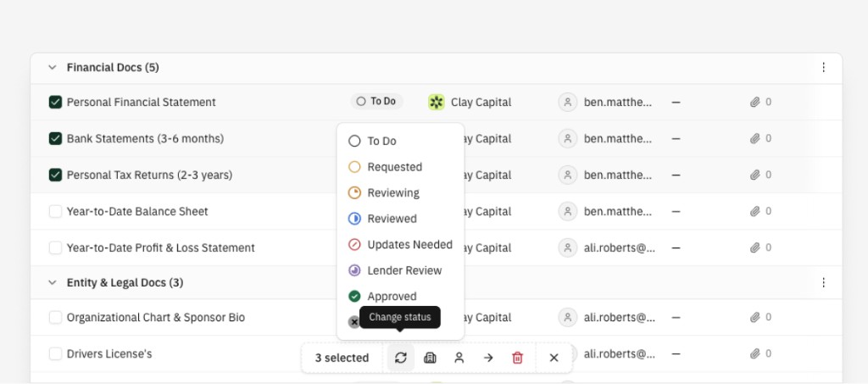
Task: Open Personal Tax Returns (2-3 years) document
Action: (x=149, y=175)
